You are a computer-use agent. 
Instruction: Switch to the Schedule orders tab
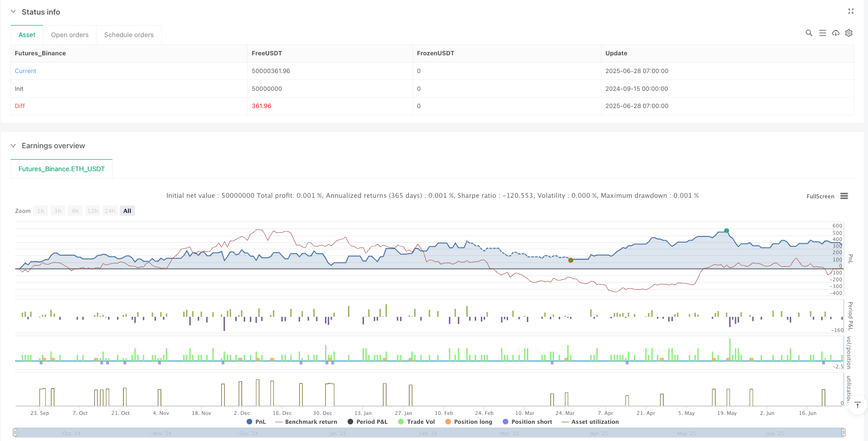[129, 35]
